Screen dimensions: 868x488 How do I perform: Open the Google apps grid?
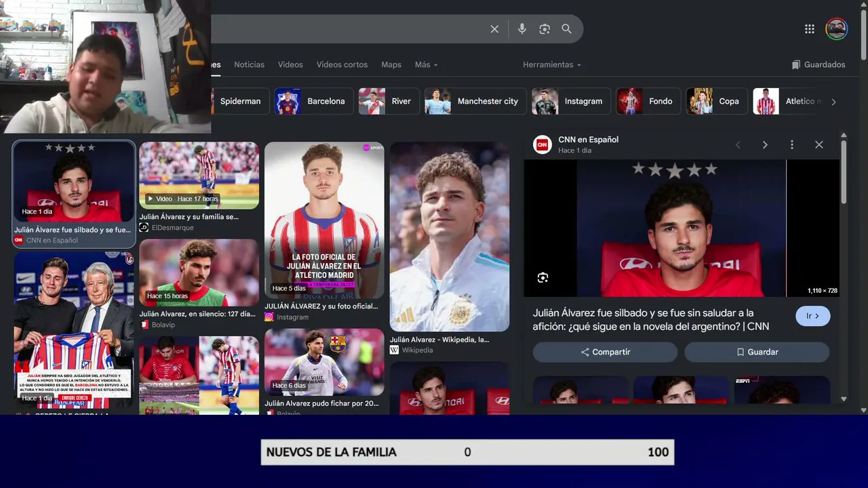pos(810,29)
